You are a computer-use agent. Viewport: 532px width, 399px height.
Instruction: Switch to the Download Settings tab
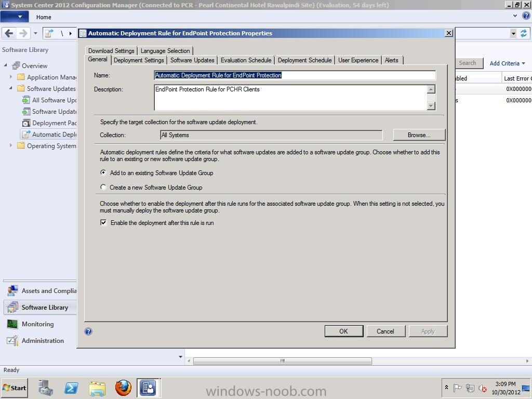(111, 50)
